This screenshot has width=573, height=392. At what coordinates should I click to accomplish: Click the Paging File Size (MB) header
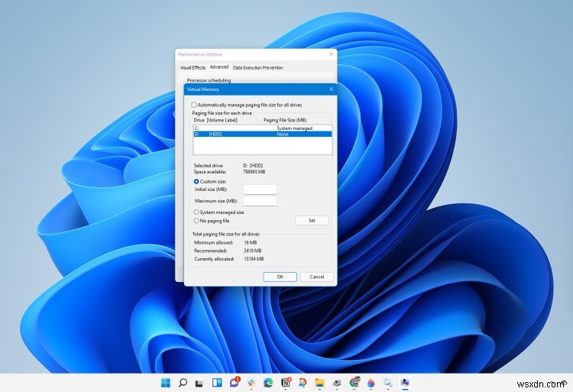(285, 120)
